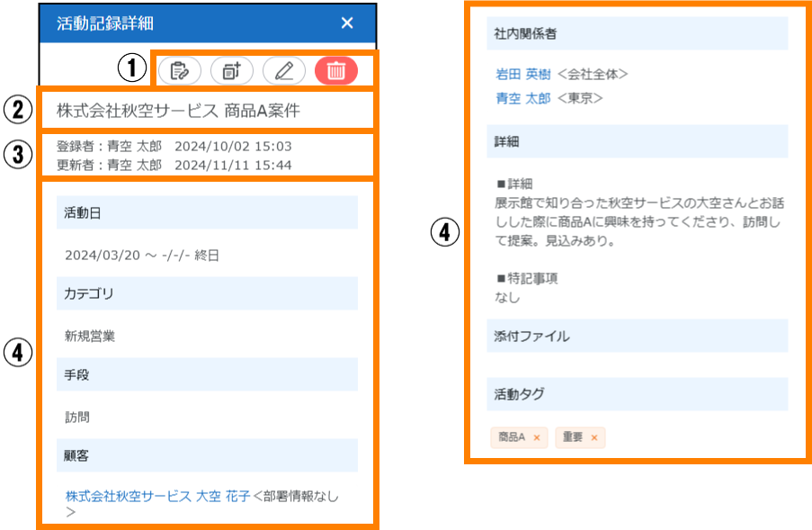Click the 社内関係者 section header
The width and height of the screenshot is (812, 530).
pyautogui.click(x=637, y=33)
